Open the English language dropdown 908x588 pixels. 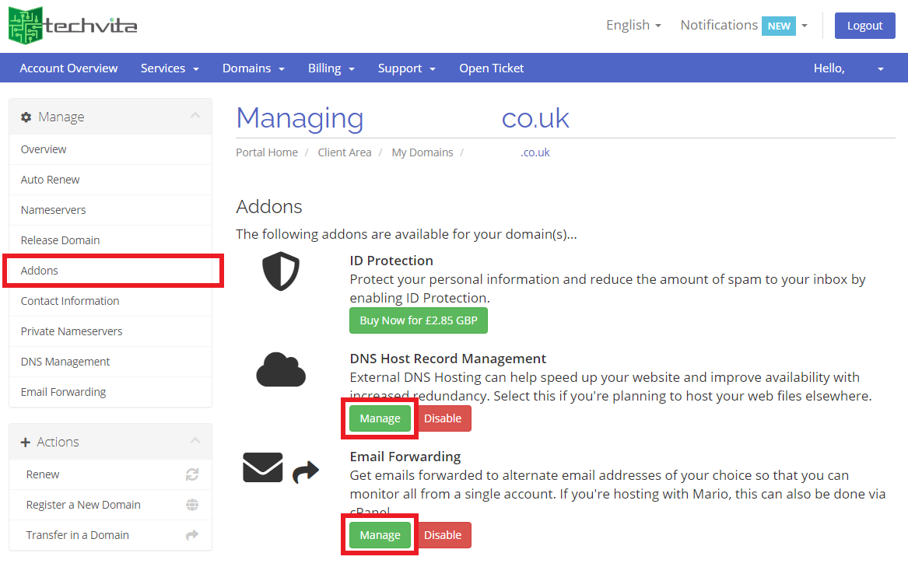pos(633,25)
